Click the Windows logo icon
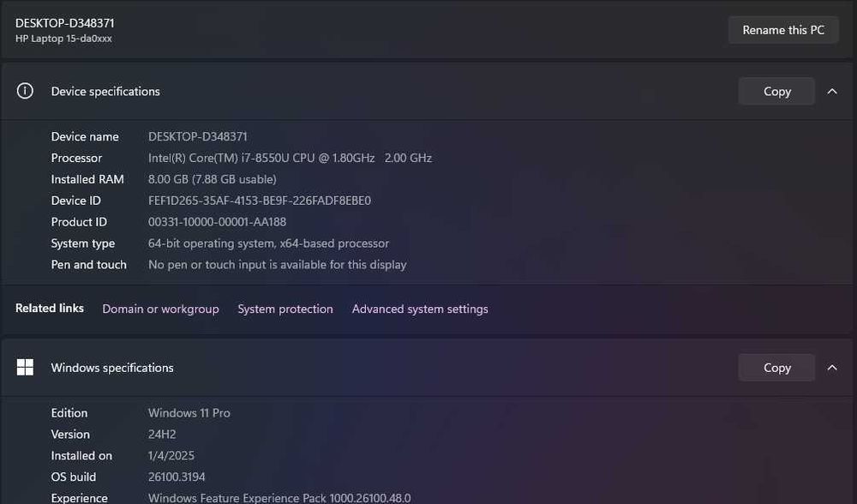This screenshot has height=504, width=857. click(x=25, y=368)
